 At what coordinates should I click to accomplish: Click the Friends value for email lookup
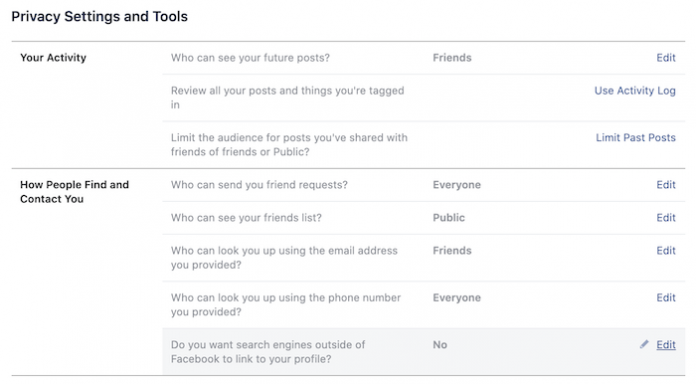tap(452, 250)
